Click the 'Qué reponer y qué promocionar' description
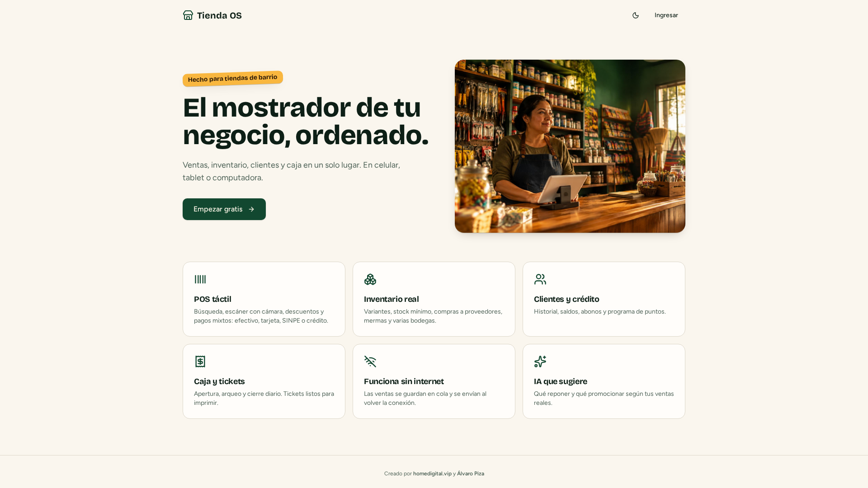The height and width of the screenshot is (488, 868). pos(604,398)
